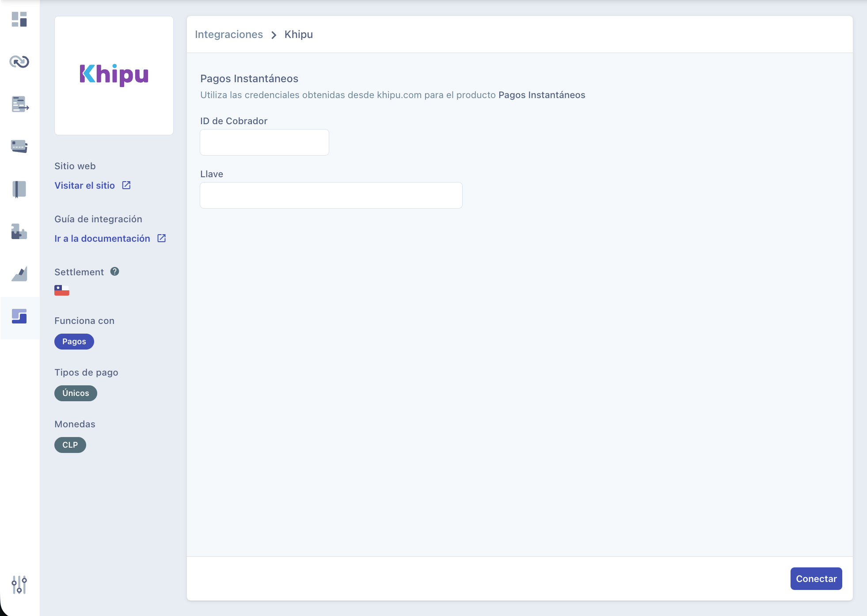The height and width of the screenshot is (616, 867).
Task: Open the document with arrow sidebar icon
Action: 20,104
